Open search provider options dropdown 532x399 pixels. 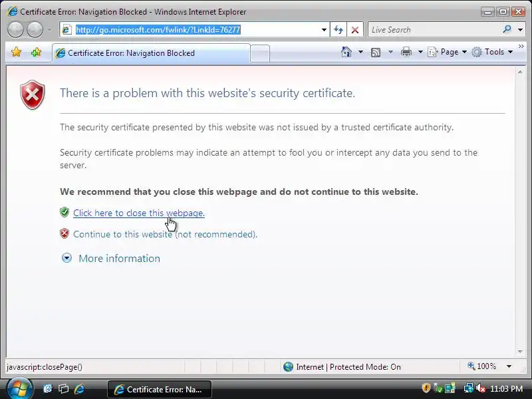coord(520,30)
